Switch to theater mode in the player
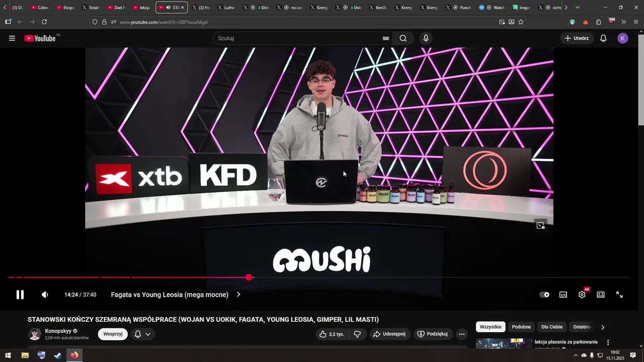This screenshot has height=362, width=644. 601,295
